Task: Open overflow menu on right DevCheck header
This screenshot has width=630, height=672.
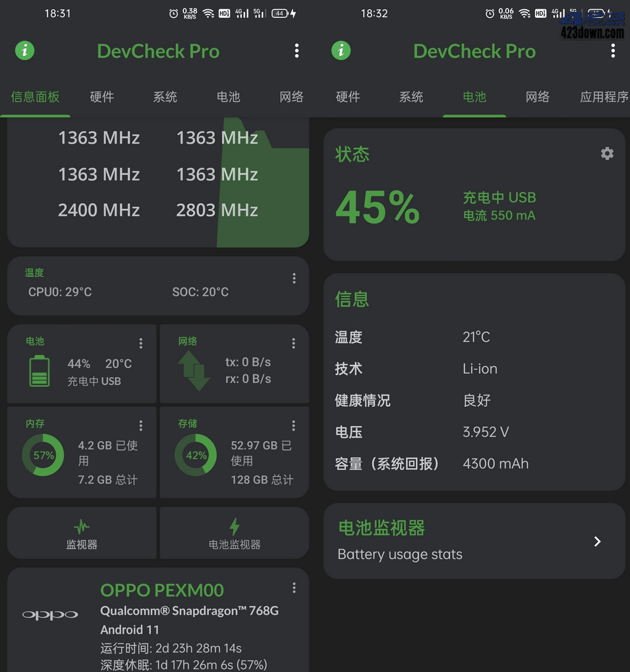Action: [x=613, y=51]
